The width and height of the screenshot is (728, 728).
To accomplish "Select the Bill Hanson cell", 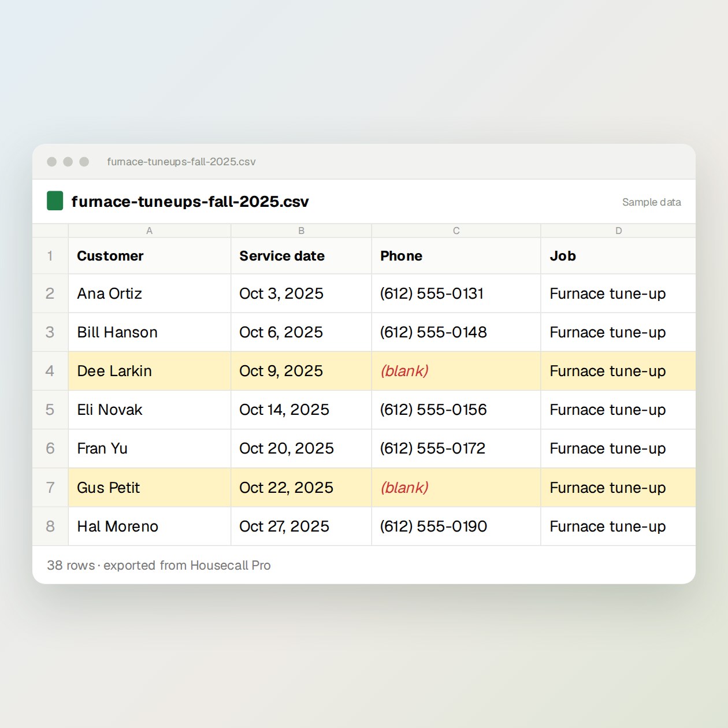I will [150, 332].
